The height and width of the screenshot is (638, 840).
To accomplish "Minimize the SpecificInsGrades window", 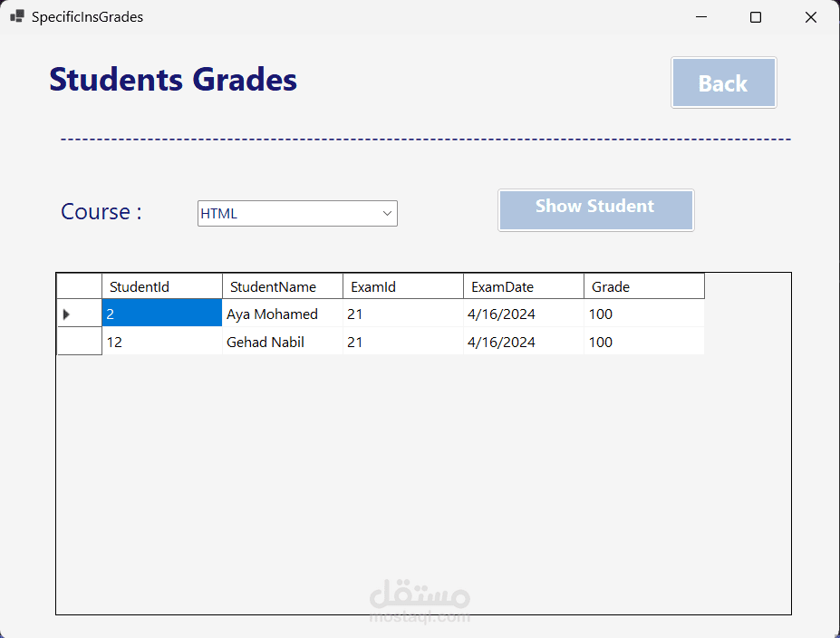I will click(701, 17).
